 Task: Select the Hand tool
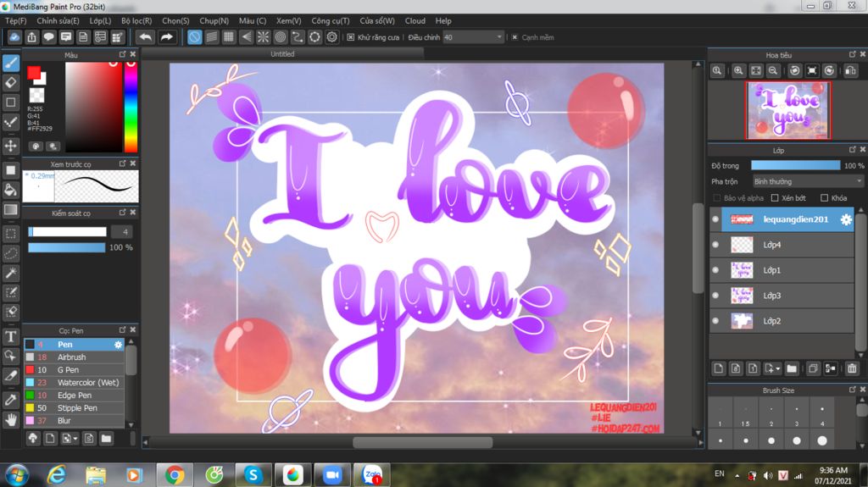pyautogui.click(x=11, y=419)
